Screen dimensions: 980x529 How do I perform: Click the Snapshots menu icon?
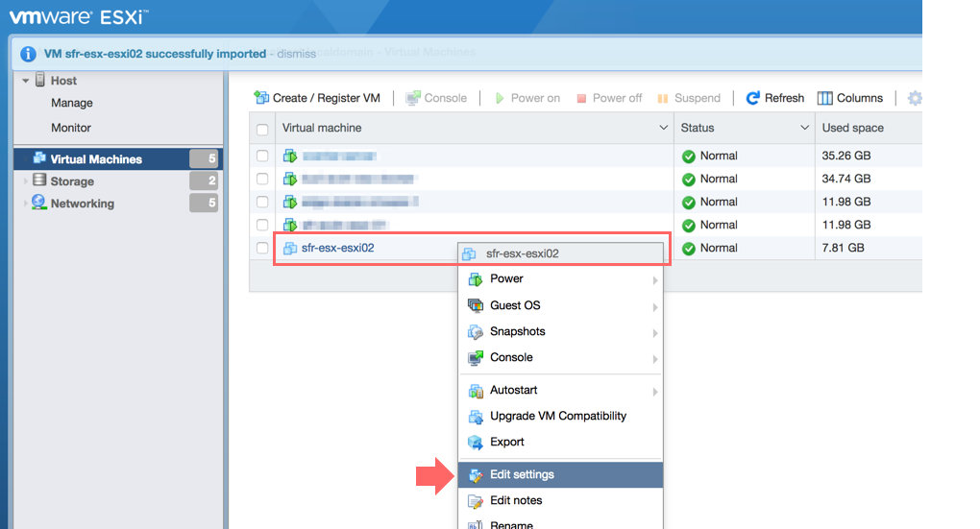pos(476,331)
